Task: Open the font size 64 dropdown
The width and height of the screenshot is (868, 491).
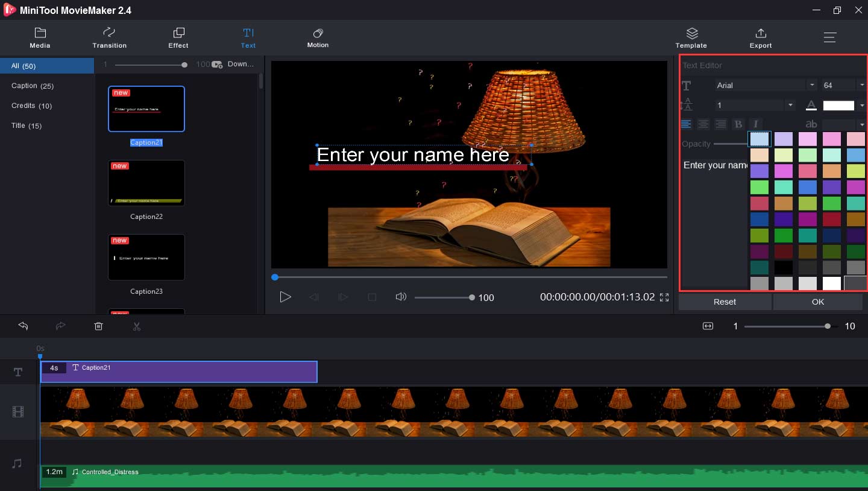Action: [x=862, y=84]
